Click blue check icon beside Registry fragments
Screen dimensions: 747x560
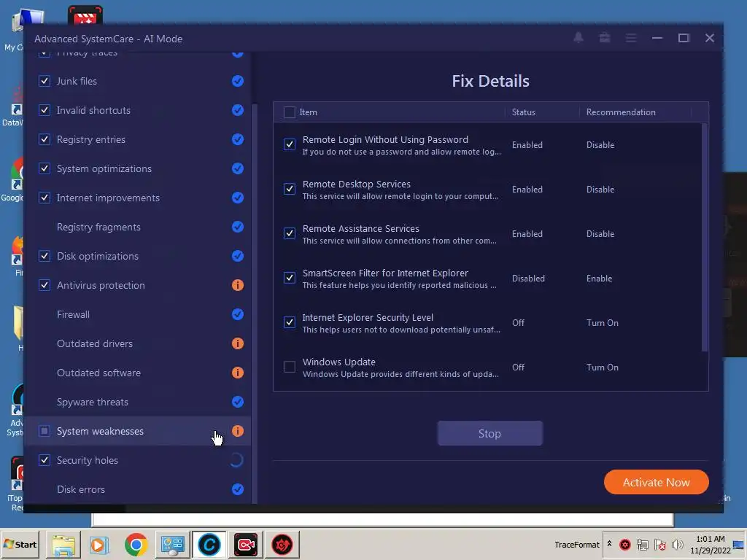point(238,227)
